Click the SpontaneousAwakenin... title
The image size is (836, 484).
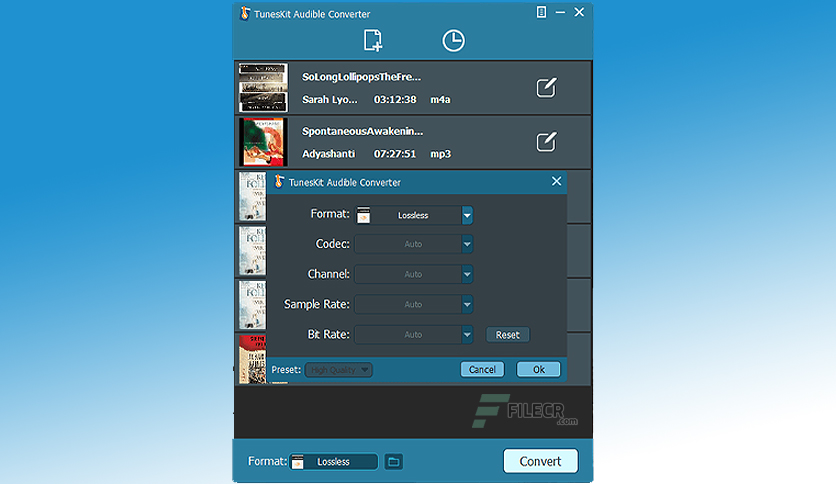(x=363, y=131)
